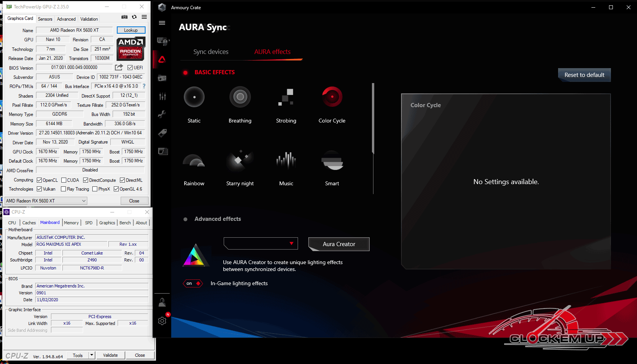
Task: Open the CPU-Z Tools dropdown arrow
Action: coord(92,355)
